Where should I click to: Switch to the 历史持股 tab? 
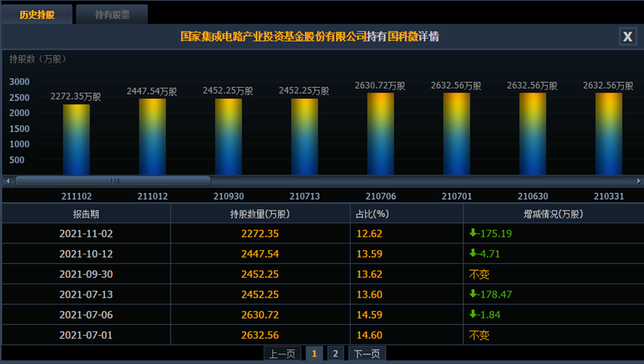point(37,15)
